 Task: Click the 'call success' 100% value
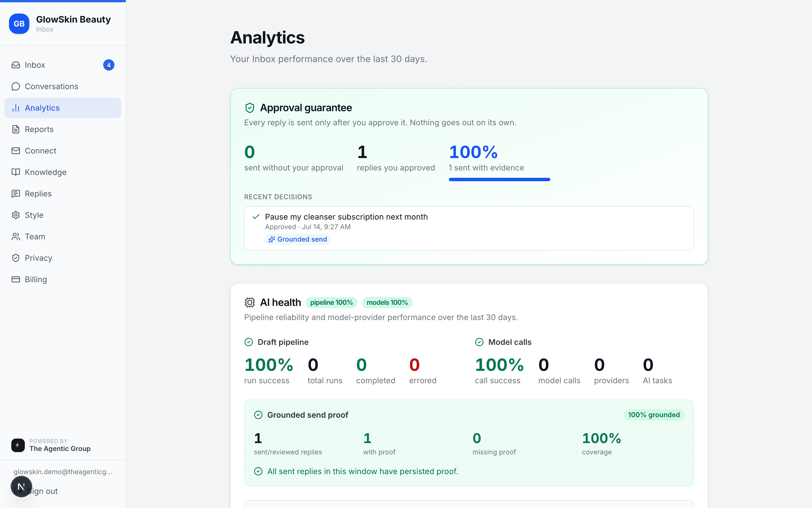(x=499, y=365)
